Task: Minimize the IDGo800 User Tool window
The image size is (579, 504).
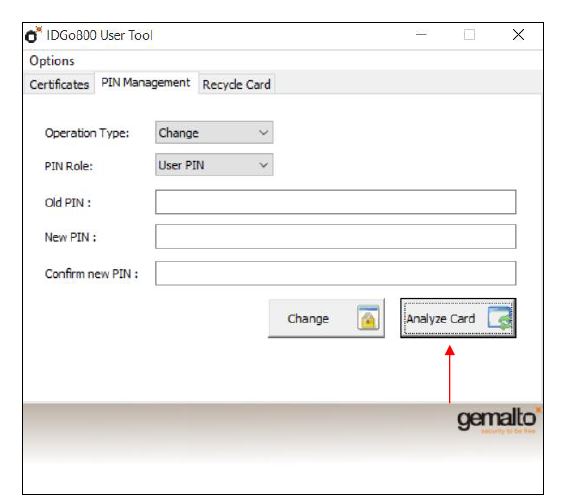Action: [421, 35]
